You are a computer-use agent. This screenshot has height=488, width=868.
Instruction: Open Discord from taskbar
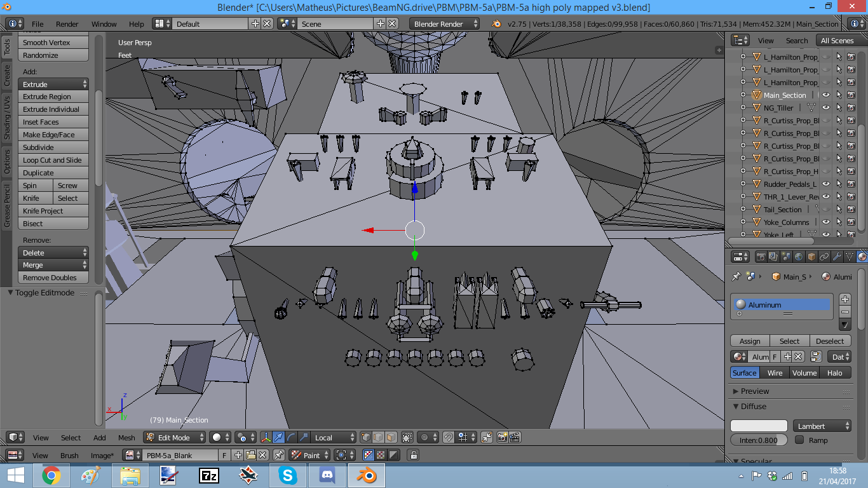point(327,475)
